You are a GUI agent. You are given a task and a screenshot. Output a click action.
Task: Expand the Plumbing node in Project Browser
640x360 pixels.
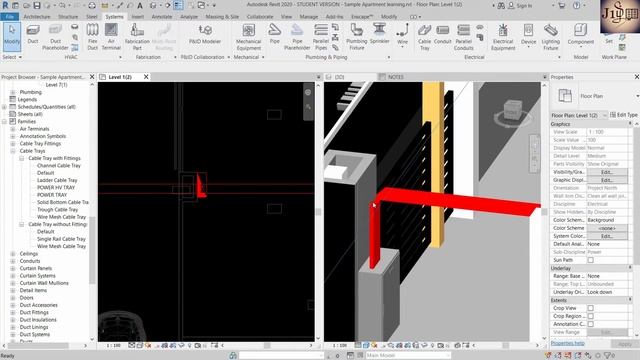pos(13,92)
